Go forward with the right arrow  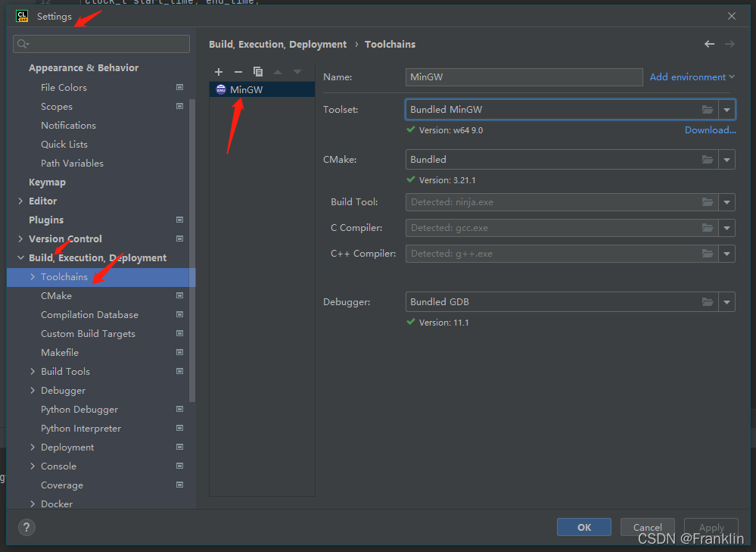(x=730, y=44)
